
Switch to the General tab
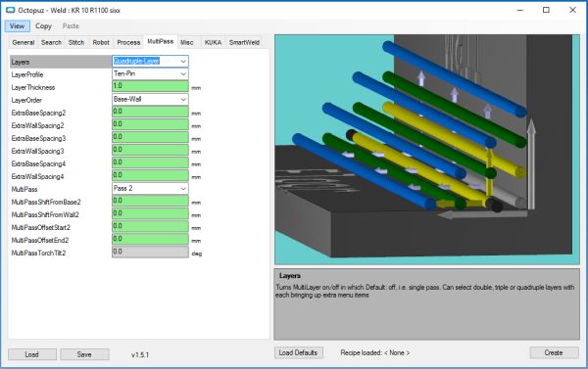pos(24,42)
